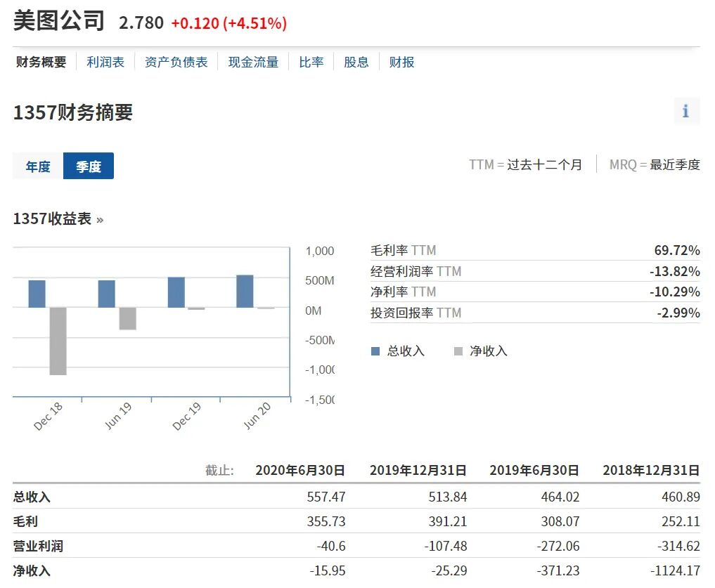Click the gross profit value 391.21

447,521
